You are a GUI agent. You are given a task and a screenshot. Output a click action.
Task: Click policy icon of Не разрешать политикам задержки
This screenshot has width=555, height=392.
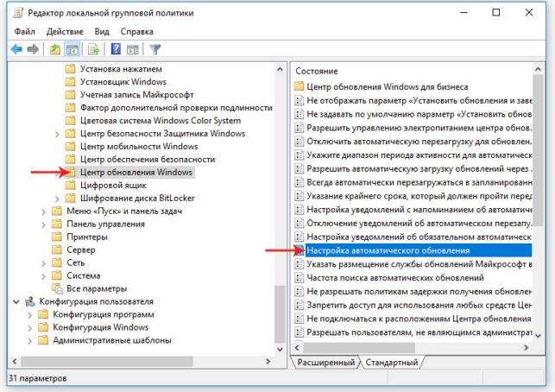tap(300, 291)
